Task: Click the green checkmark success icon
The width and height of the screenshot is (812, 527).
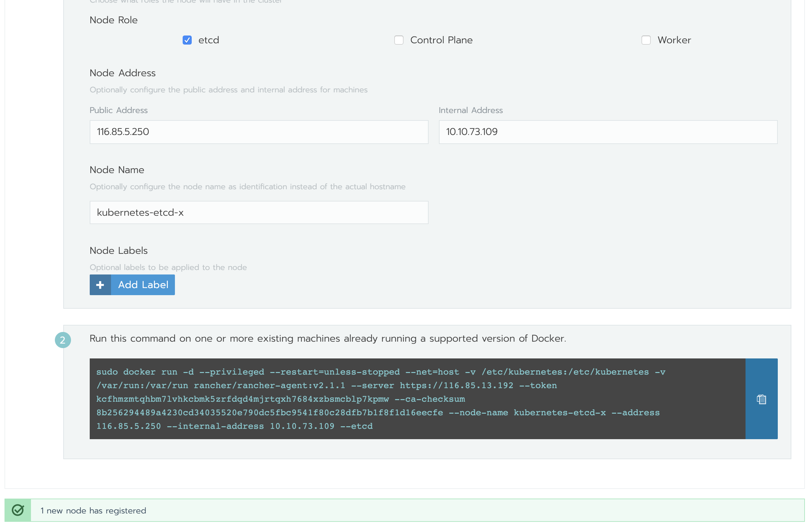Action: click(x=18, y=510)
